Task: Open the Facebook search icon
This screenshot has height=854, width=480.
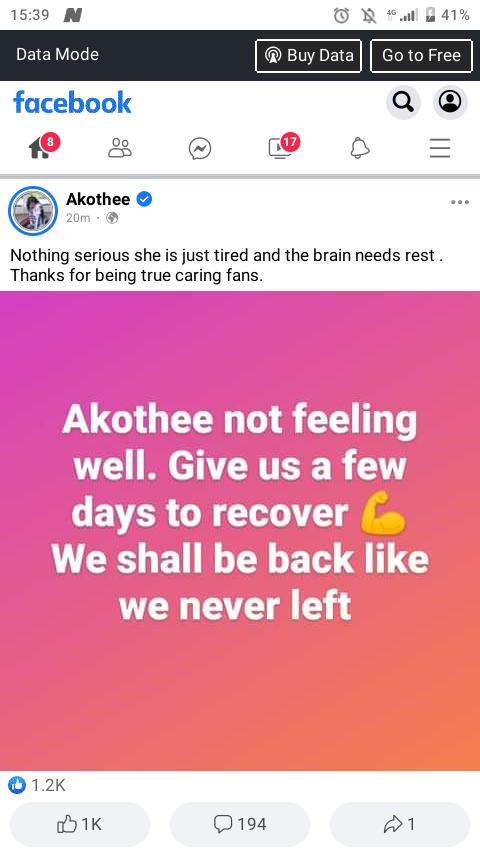Action: (x=403, y=102)
